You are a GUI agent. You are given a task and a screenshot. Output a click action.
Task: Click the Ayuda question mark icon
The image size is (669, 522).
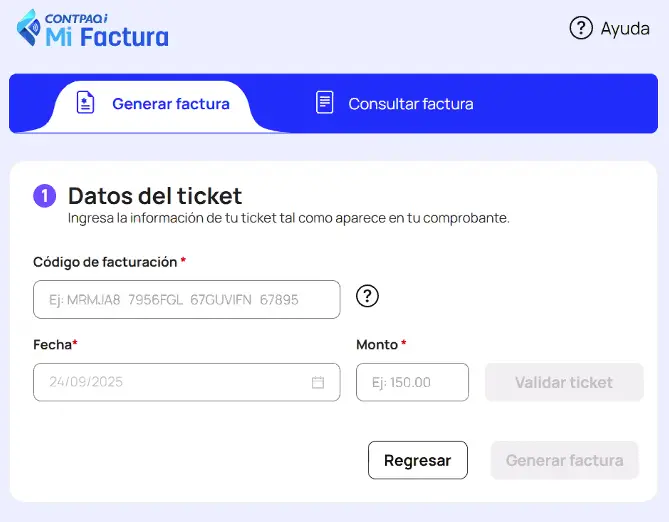[581, 28]
